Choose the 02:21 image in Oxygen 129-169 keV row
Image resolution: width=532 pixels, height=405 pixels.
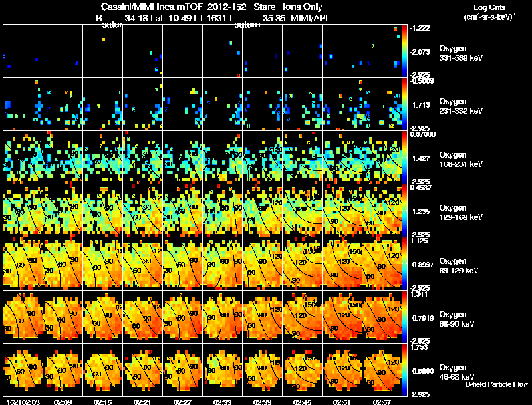143,210
